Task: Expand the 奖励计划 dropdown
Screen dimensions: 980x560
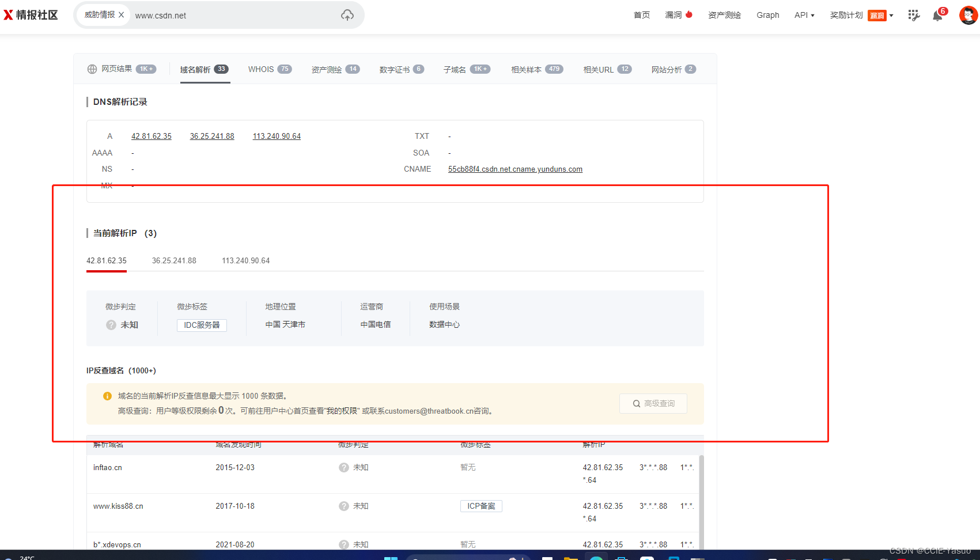Action: (861, 15)
